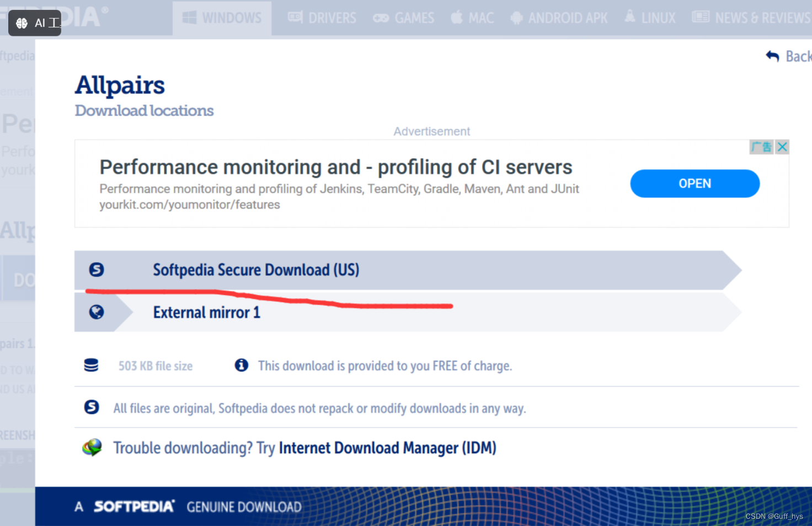The width and height of the screenshot is (812, 526).
Task: Click the Softpedia S icon on originality notice
Action: click(x=92, y=407)
